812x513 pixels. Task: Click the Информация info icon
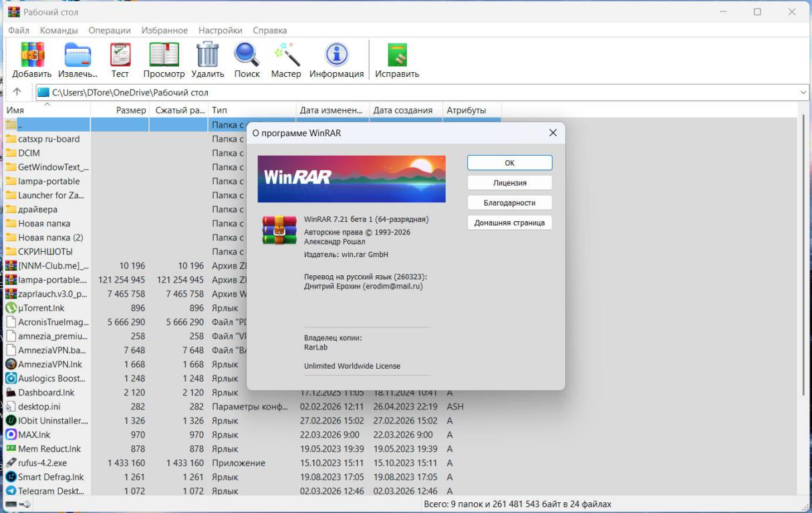tap(336, 55)
